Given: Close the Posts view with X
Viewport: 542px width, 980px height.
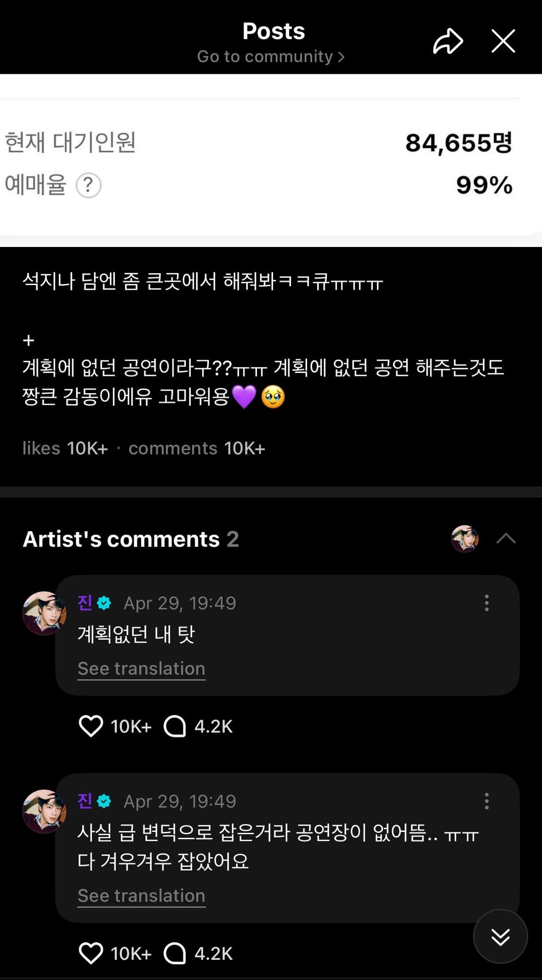Looking at the screenshot, I should click(503, 41).
